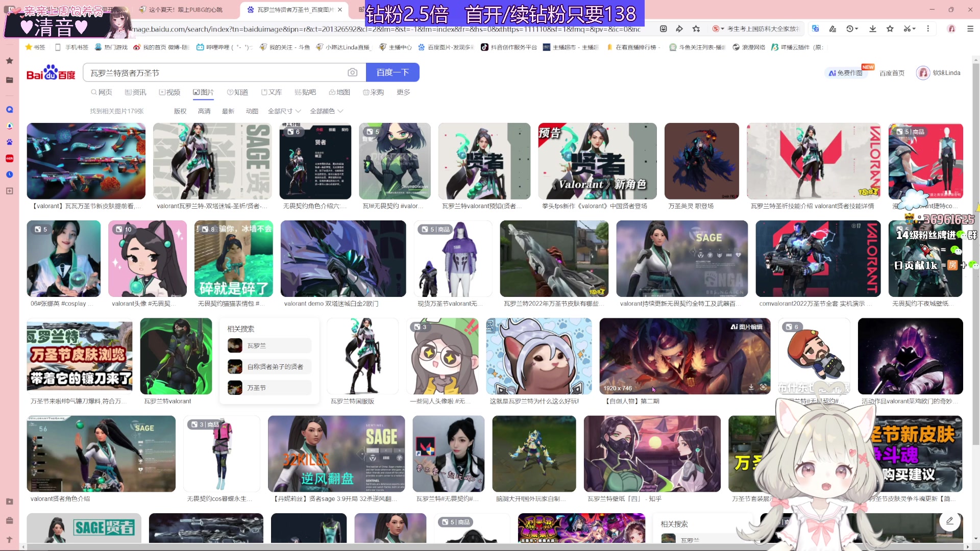The image size is (980, 551).
Task: Expand the 全部尺寸 size dropdown
Action: click(x=284, y=111)
